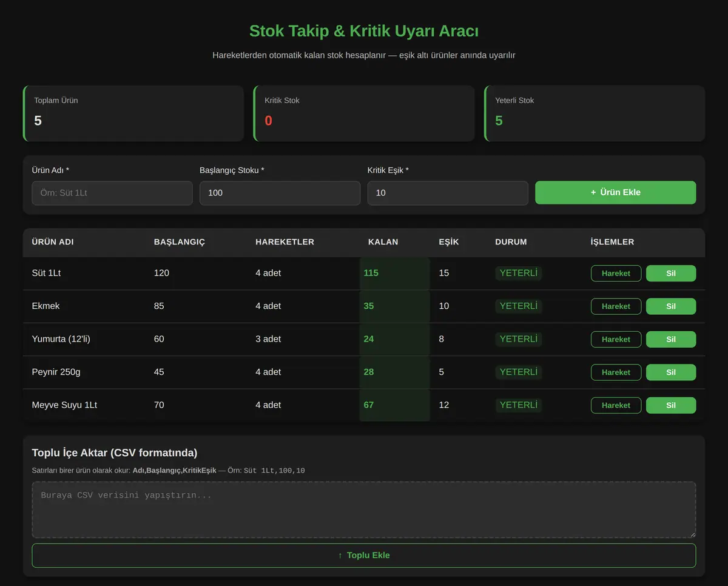Delete Yumurta (12'li) with Sil
The height and width of the screenshot is (586, 728).
(x=671, y=339)
